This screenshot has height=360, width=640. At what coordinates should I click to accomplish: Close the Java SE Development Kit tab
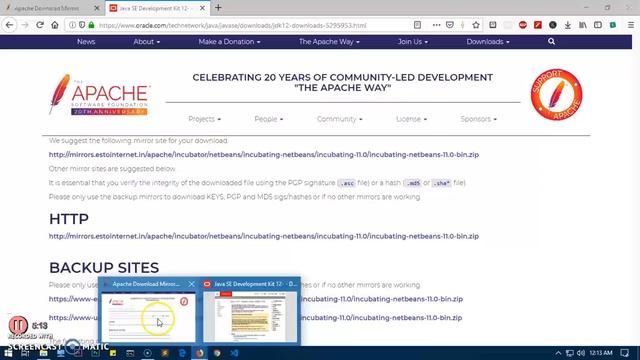tap(202, 8)
